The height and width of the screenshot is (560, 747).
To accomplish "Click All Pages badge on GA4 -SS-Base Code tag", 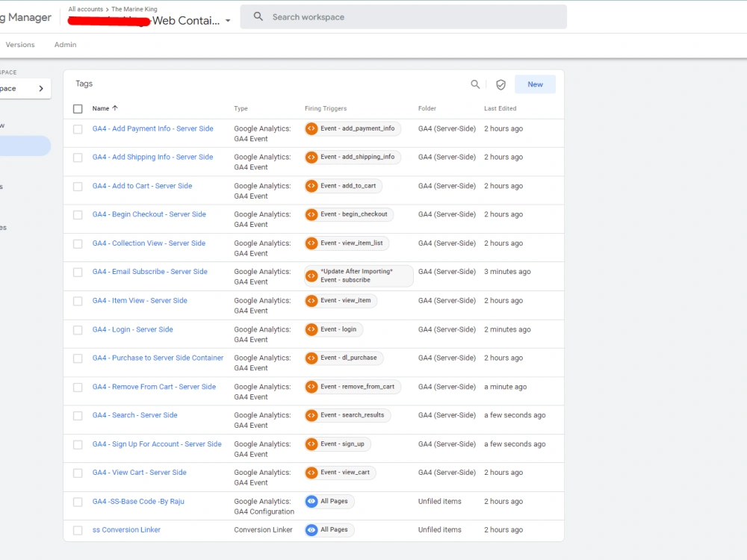I will (329, 501).
